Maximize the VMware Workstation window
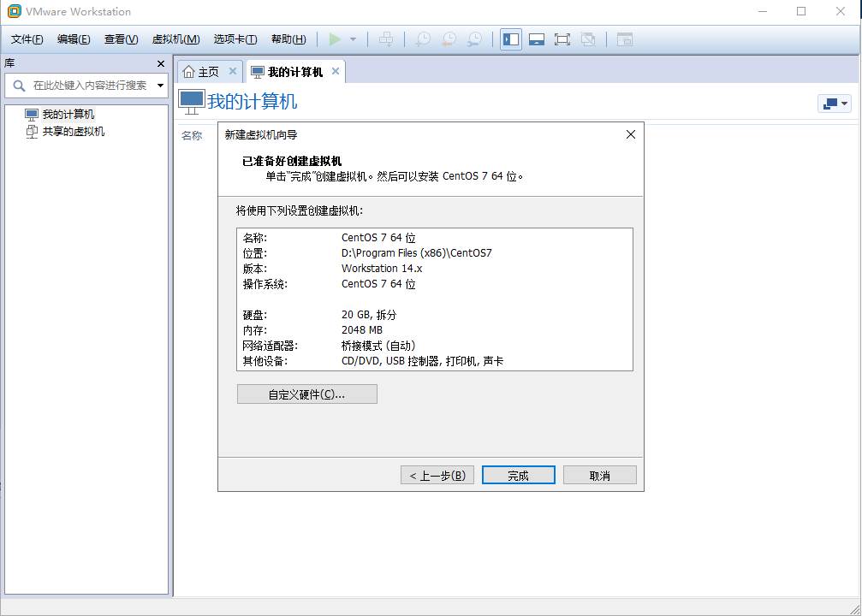 (801, 11)
